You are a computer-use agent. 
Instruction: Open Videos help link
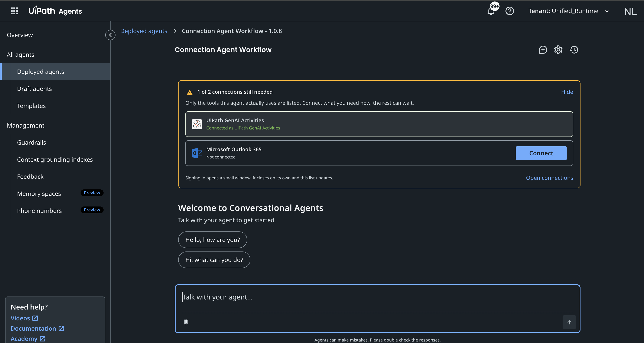pyautogui.click(x=24, y=318)
